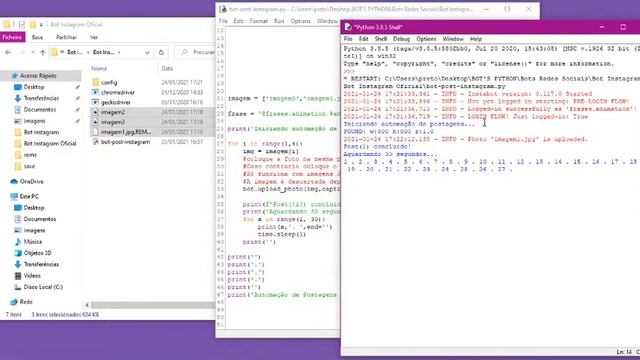Click the Python Shell window title icon

tap(348, 27)
